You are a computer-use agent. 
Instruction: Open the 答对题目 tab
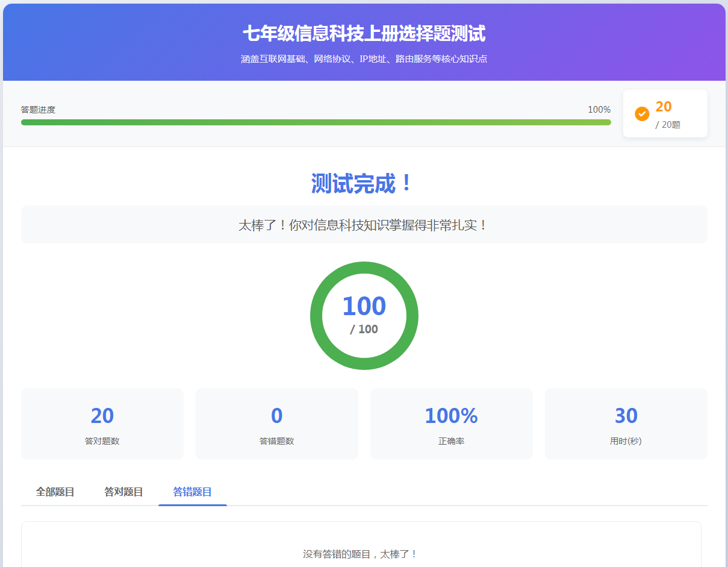123,492
